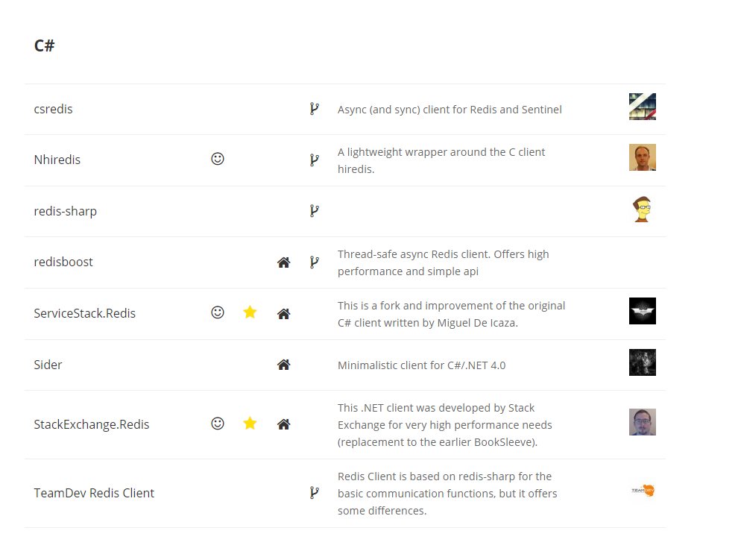Click the smiley icon for ServiceStack.Redis
This screenshot has height=560, width=741.
(x=218, y=312)
